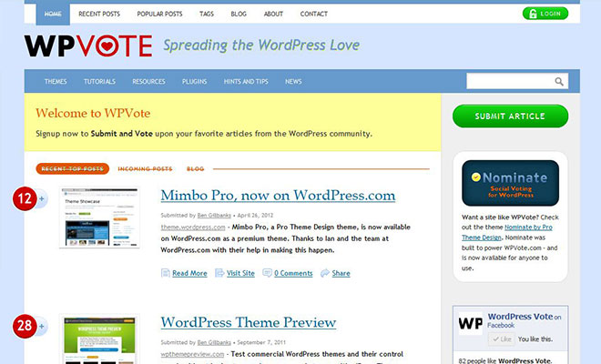Click inside the search input field
Screen dimensions: 601x364
[x=508, y=82]
